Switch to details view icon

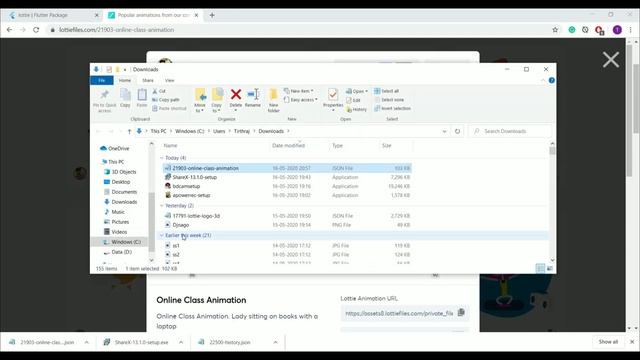tap(540, 268)
